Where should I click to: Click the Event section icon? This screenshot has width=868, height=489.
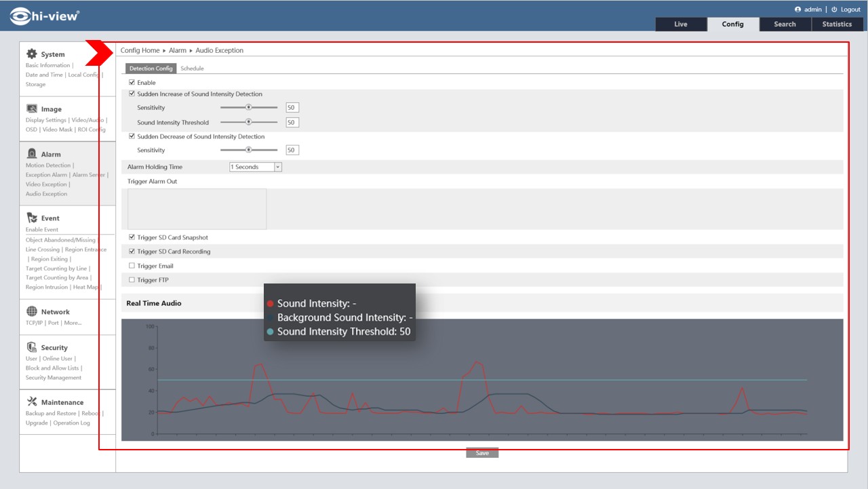[31, 218]
